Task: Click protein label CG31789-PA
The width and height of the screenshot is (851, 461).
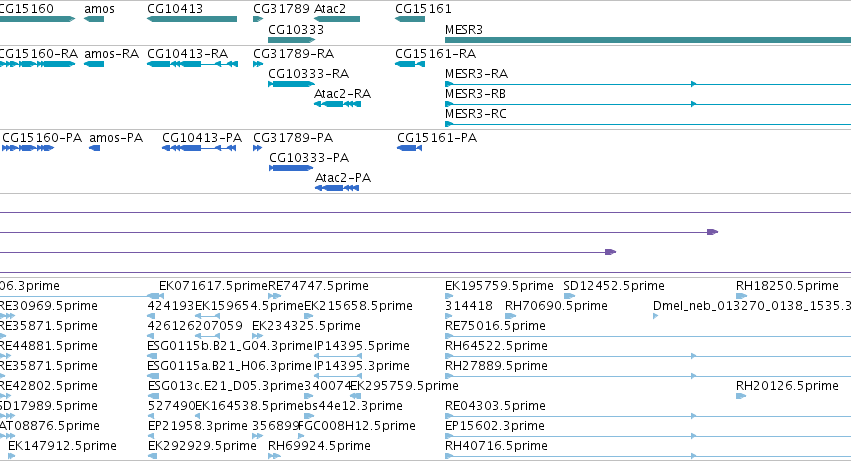Action: tap(293, 137)
